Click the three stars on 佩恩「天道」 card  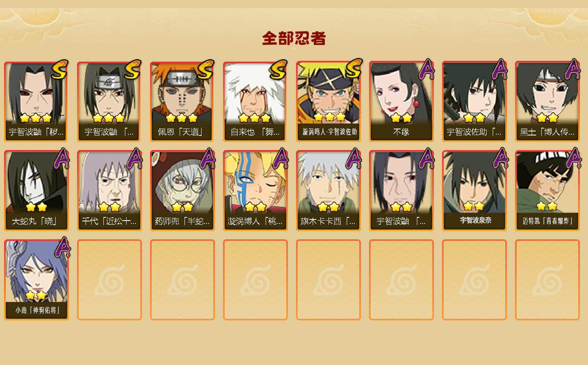point(182,118)
